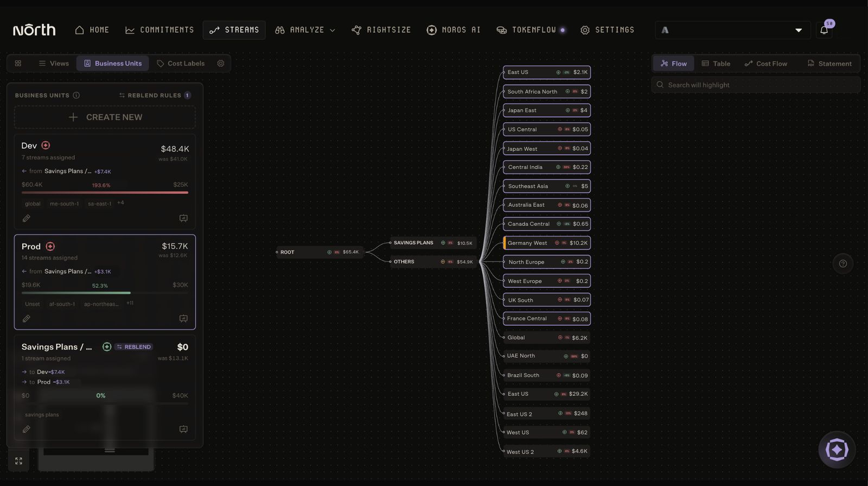
Task: Switch to the Views tab
Action: coord(54,64)
